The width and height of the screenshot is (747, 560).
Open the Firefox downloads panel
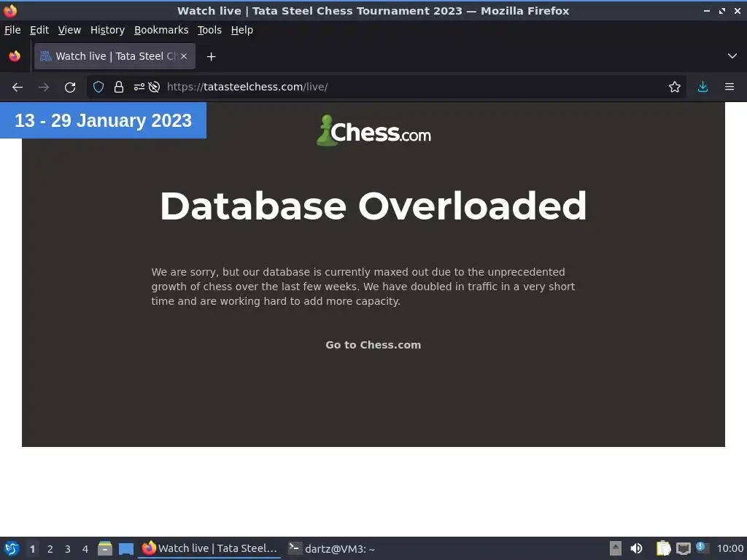(x=703, y=87)
